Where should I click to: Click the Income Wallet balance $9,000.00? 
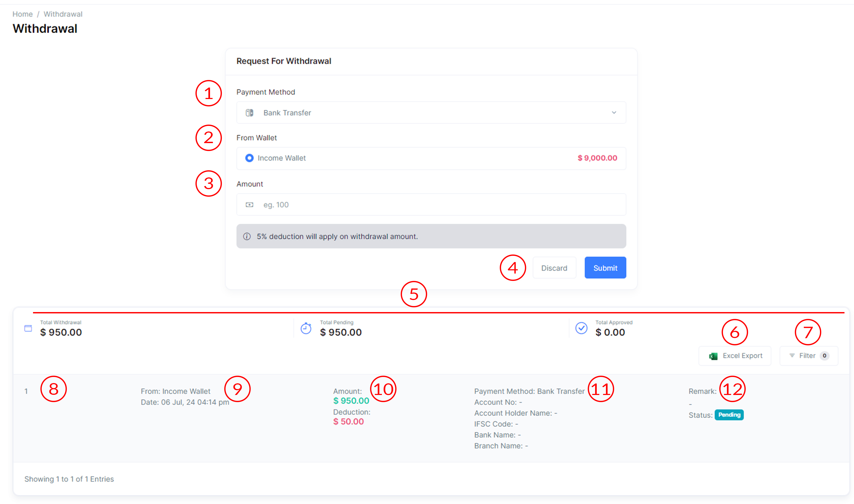click(597, 158)
